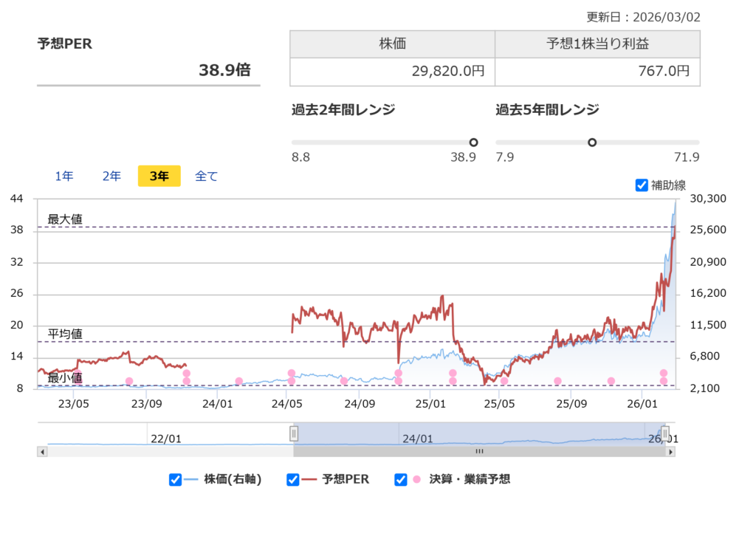Hide the 決算・業績予想 markers via its checkbox
Viewport: 756px width, 539px height.
coord(401,479)
